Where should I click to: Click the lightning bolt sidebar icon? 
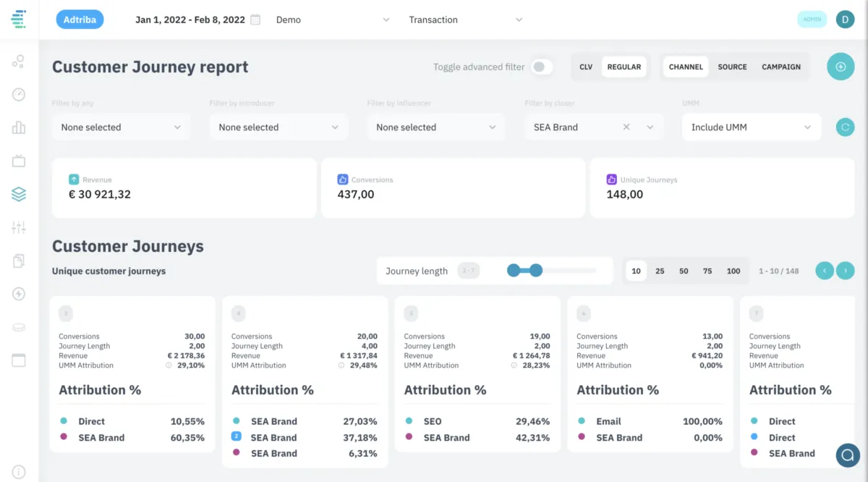pos(19,294)
